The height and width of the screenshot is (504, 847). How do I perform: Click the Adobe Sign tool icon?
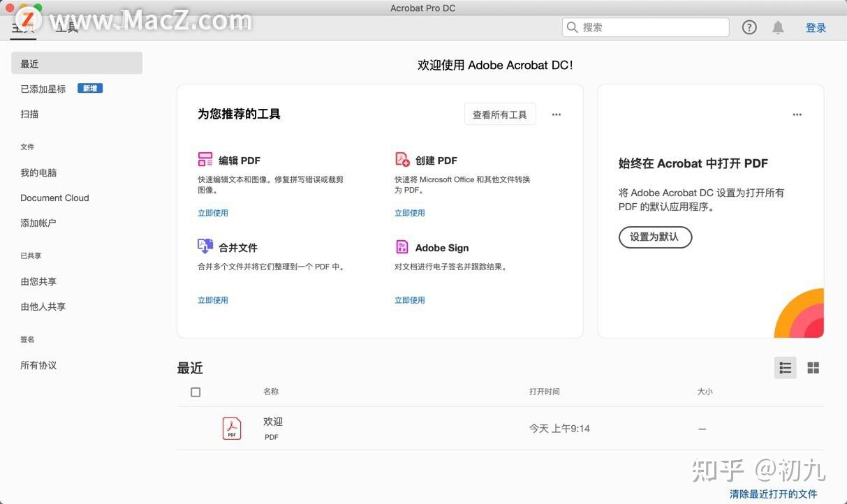click(402, 247)
